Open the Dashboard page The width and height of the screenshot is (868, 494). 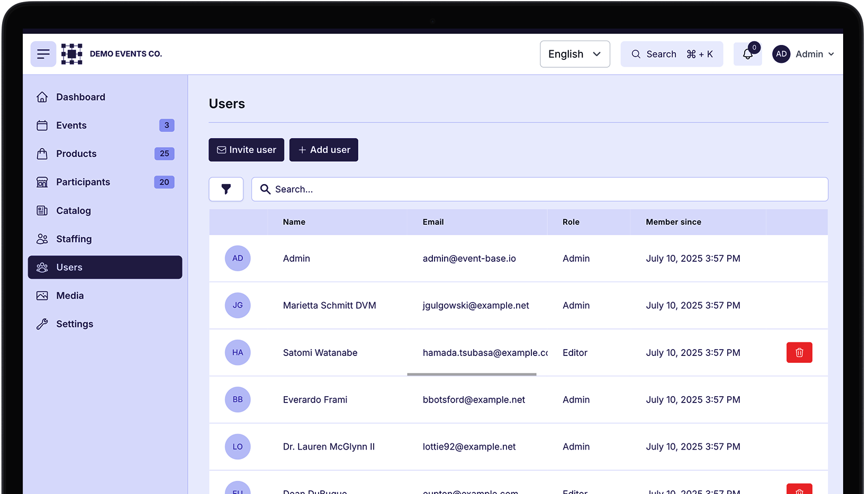click(x=105, y=97)
